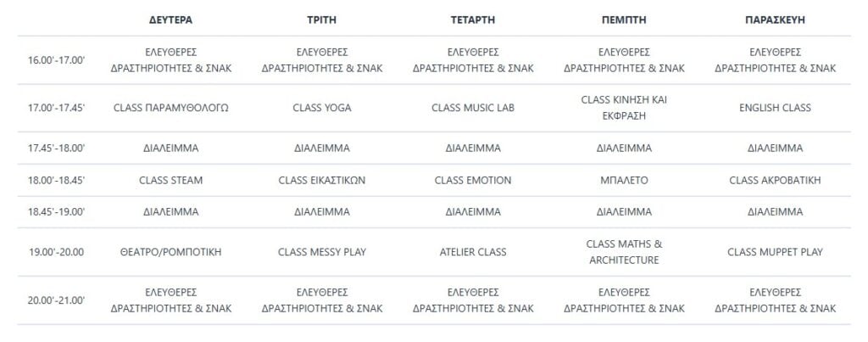Click the ΔΕΥΤΕΡΑ column header
This screenshot has height=342, width=868.
pos(170,18)
